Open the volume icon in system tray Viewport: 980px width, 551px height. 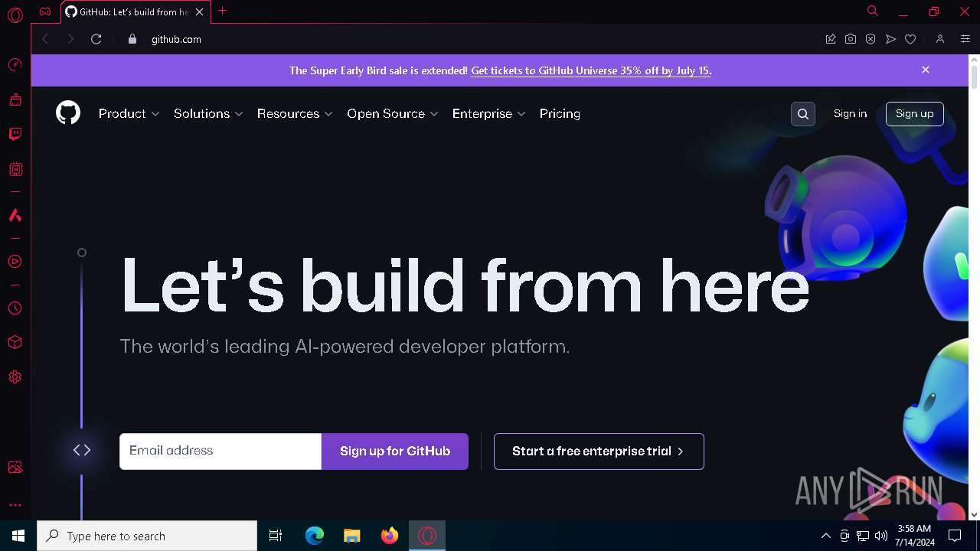tap(881, 536)
